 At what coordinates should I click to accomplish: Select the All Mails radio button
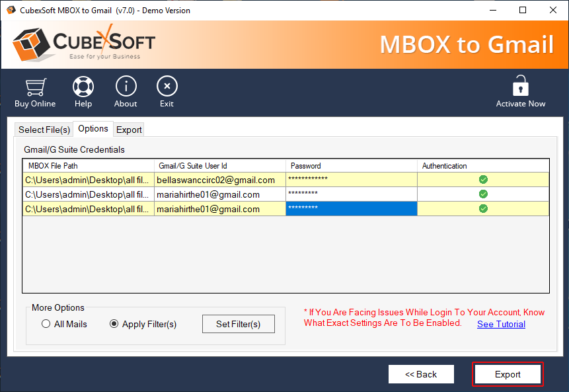pos(46,324)
